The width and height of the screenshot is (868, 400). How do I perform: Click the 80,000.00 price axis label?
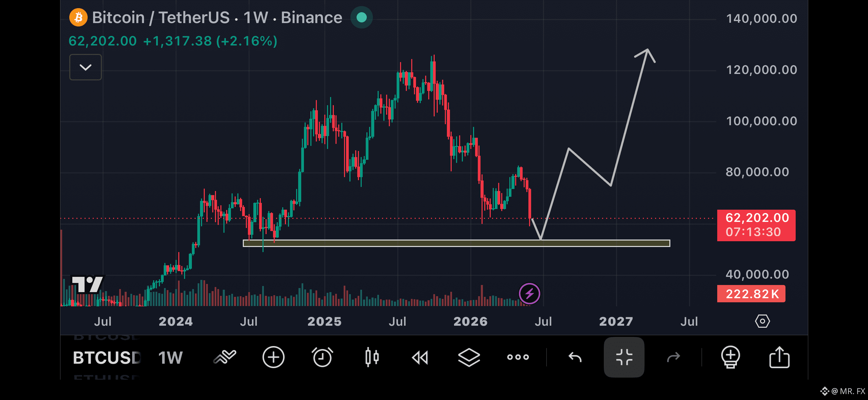pos(757,172)
